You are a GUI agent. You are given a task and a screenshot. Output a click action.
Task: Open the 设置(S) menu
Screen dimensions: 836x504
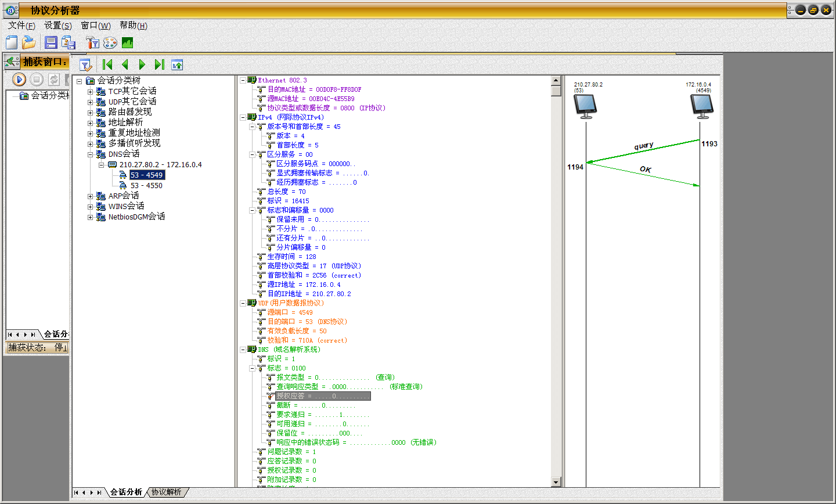(57, 26)
